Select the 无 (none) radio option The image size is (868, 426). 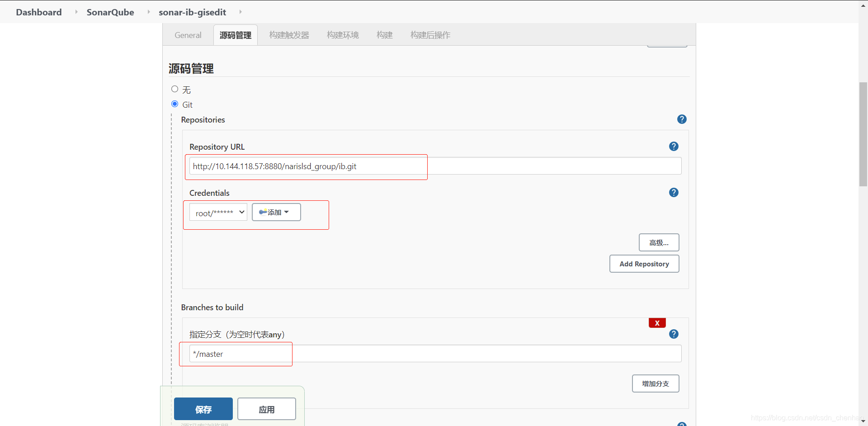tap(175, 89)
